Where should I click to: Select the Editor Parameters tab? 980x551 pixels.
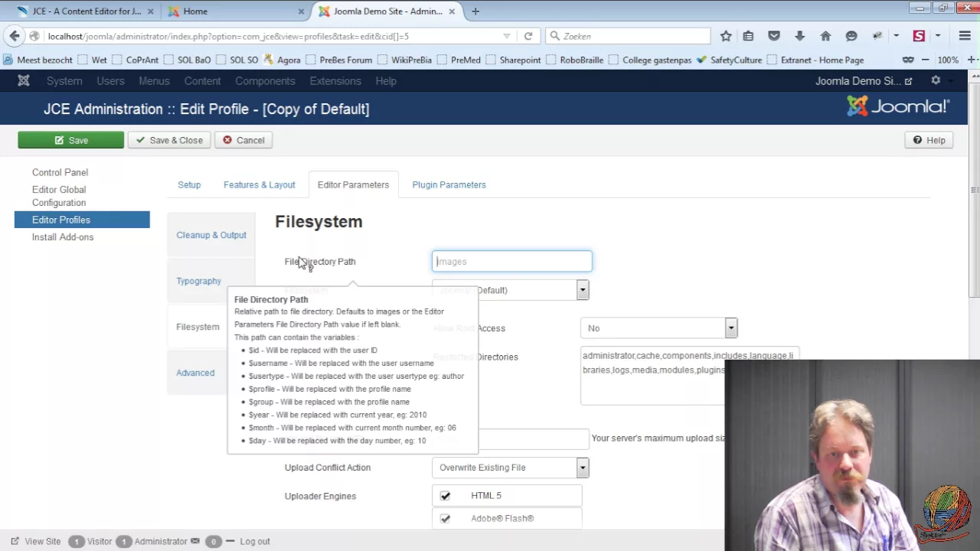(x=353, y=184)
